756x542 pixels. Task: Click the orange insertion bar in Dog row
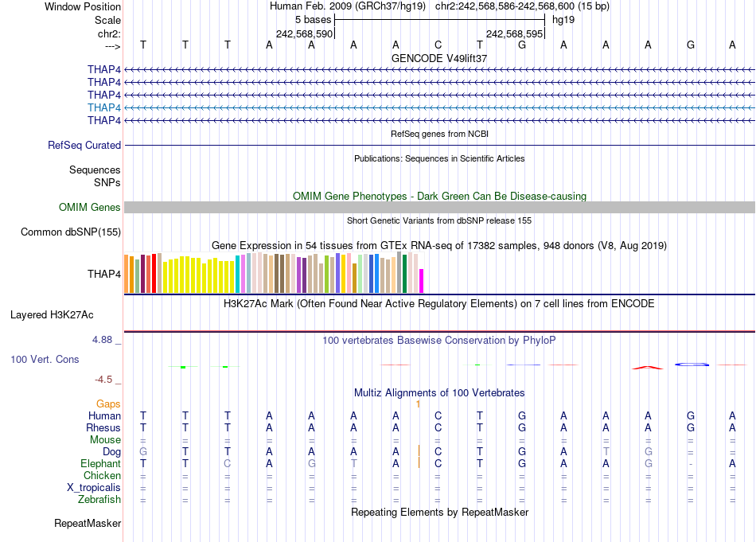pos(419,451)
